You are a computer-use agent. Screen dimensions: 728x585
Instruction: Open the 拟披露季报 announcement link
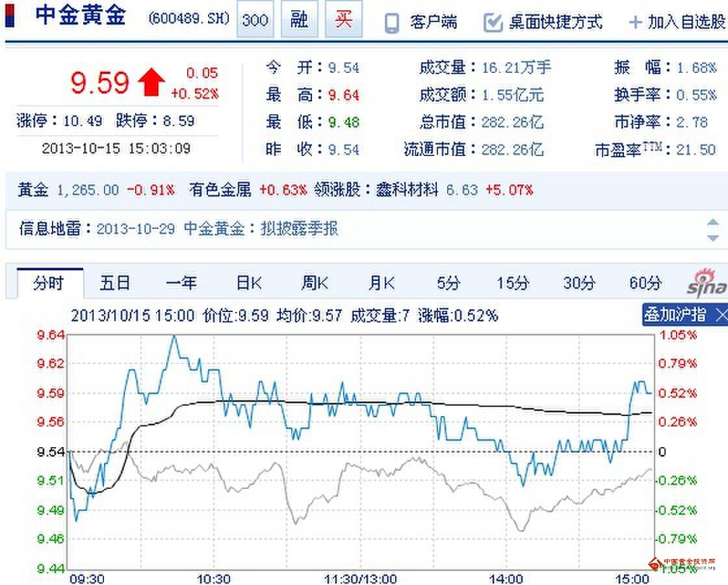tap(300, 228)
